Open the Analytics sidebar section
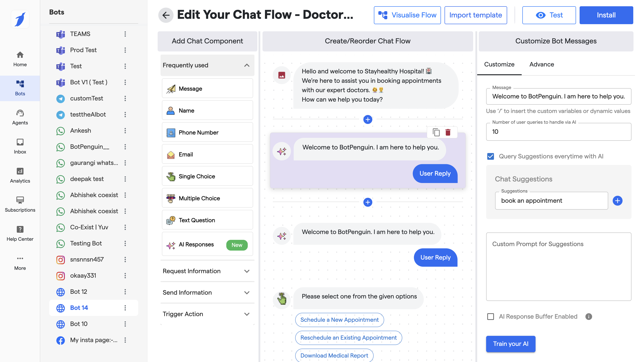Viewport: 644px width, 362px height. click(20, 175)
